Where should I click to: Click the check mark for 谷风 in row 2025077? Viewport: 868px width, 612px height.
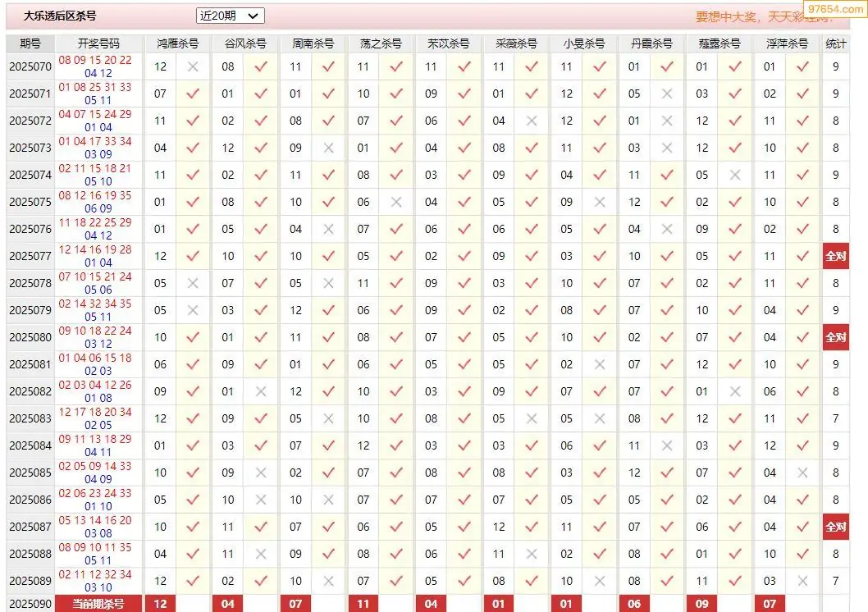[x=261, y=256]
